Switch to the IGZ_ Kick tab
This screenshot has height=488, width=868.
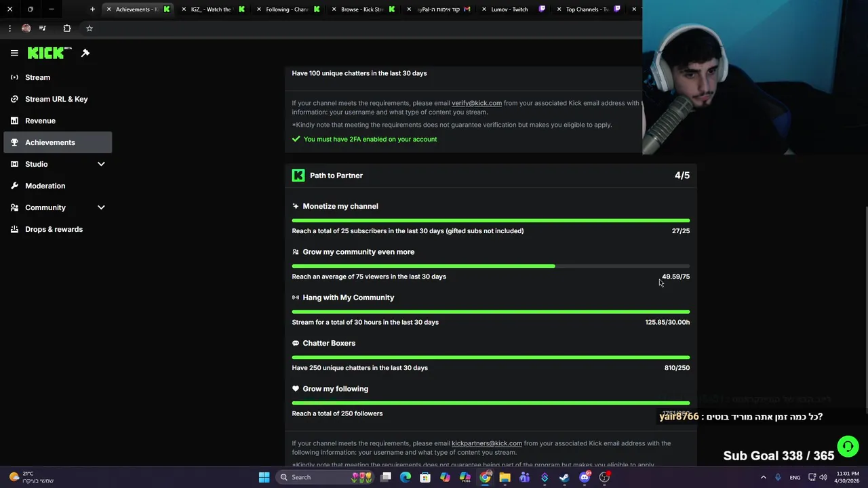pos(214,9)
